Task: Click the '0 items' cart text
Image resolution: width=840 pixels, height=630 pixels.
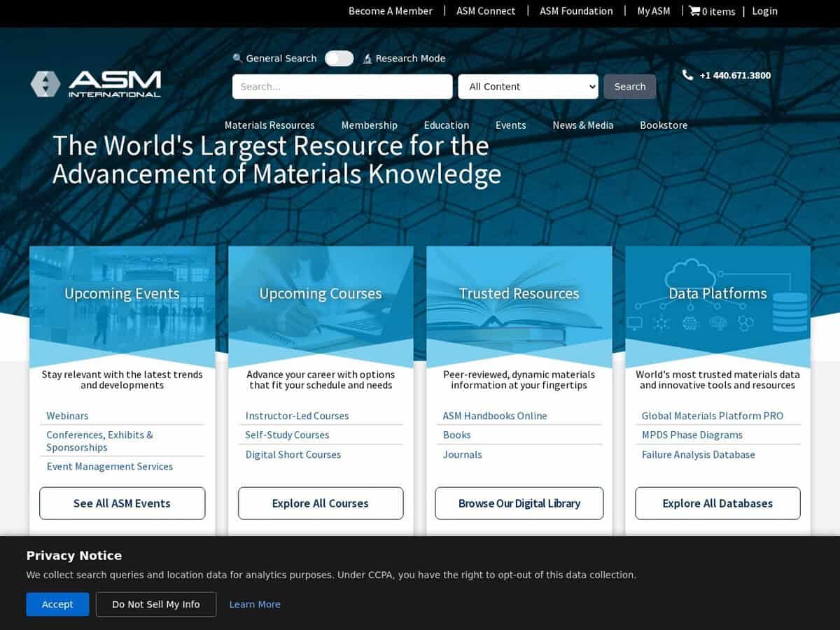Action: [719, 11]
